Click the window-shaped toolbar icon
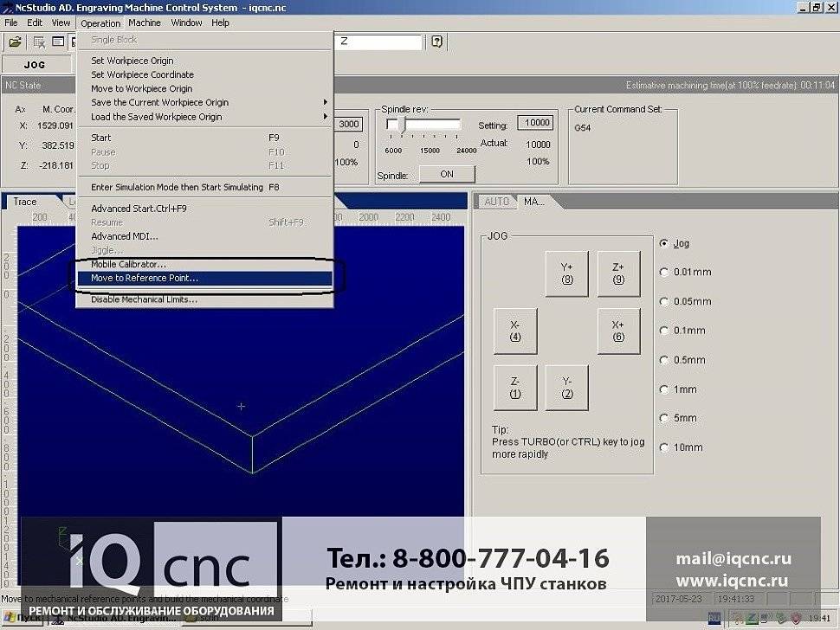Viewport: 840px width, 630px height. 58,42
